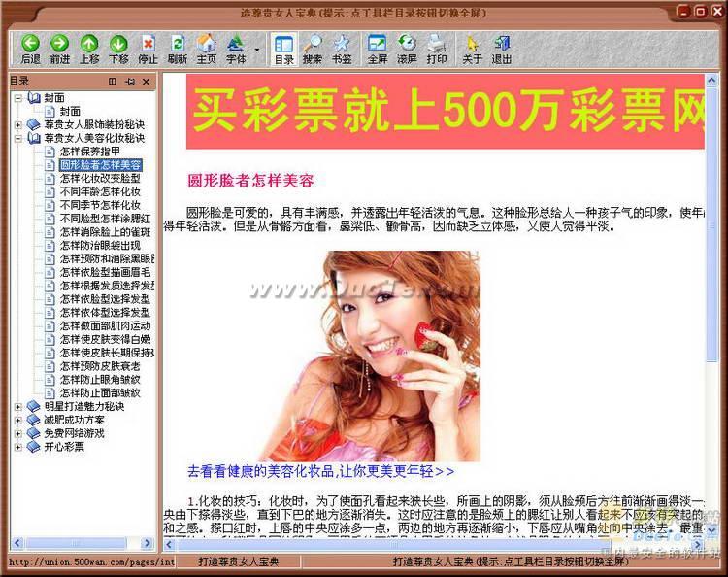Click the 打印 print icon
Screen dimensions: 728x577
[x=437, y=44]
